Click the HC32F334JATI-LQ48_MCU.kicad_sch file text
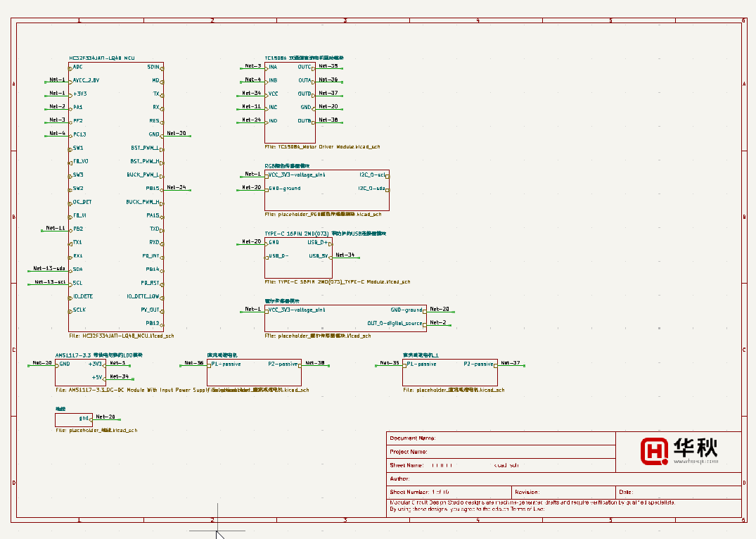Viewport: 756px width, 539px height. pyautogui.click(x=122, y=336)
